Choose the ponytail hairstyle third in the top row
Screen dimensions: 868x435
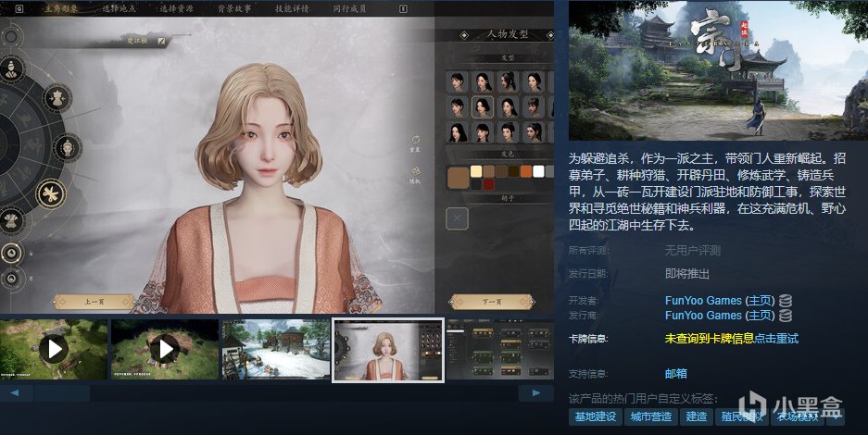[509, 81]
